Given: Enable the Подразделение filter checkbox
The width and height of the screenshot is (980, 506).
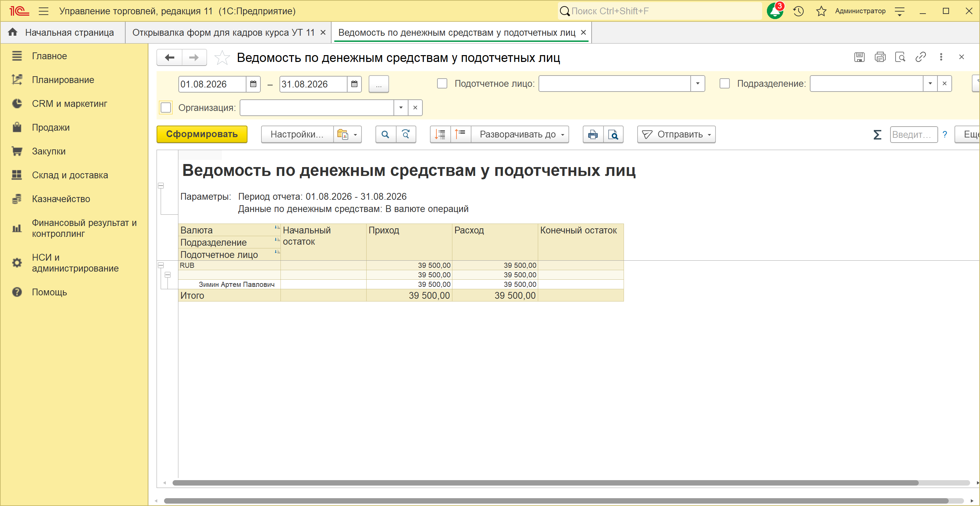Looking at the screenshot, I should click(x=725, y=84).
